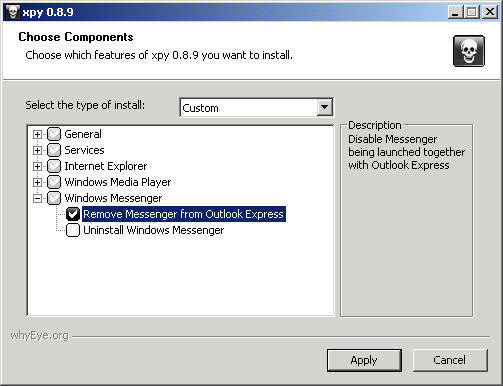503x386 pixels.
Task: Open the install type dropdown arrow
Action: click(324, 107)
